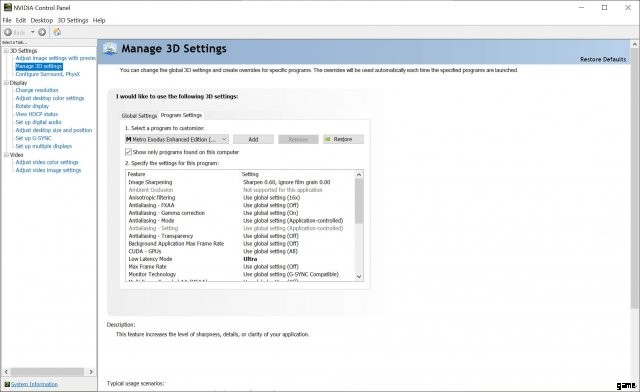Open the program selection dropdown
640x392 pixels.
tap(177, 139)
